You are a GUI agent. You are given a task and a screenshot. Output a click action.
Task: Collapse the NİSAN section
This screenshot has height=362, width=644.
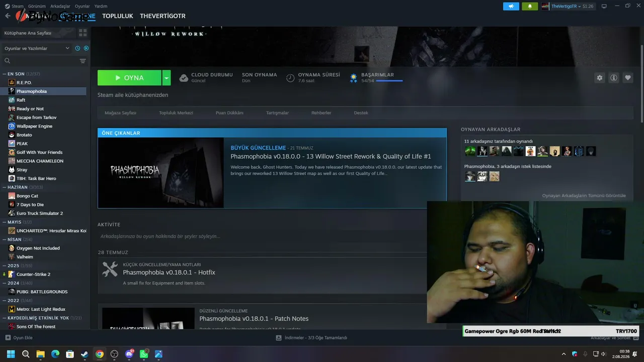click(5, 239)
